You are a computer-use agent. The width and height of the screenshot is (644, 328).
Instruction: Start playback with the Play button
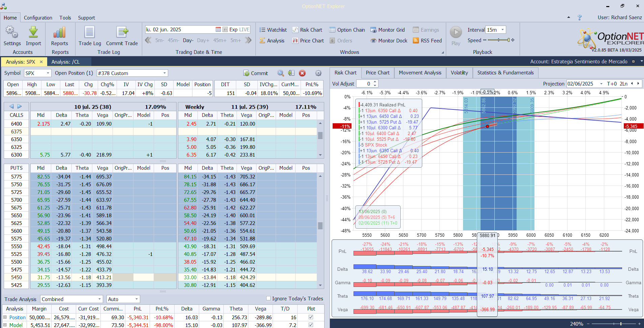(x=456, y=36)
